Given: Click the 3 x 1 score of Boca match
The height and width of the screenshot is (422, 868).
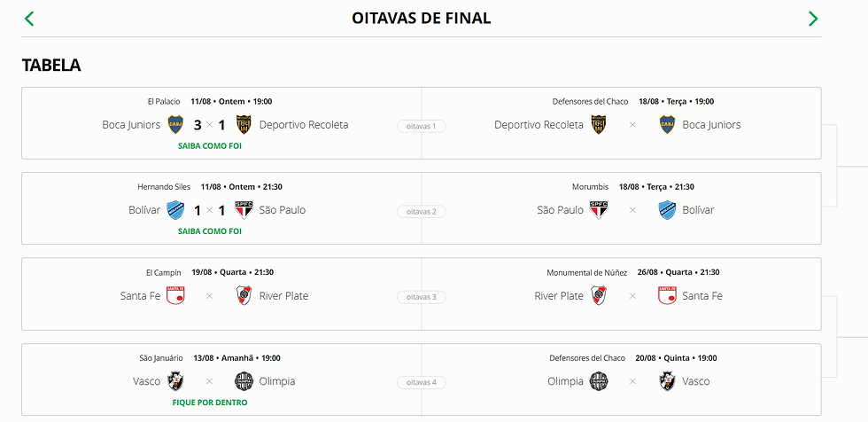Looking at the screenshot, I should point(209,125).
